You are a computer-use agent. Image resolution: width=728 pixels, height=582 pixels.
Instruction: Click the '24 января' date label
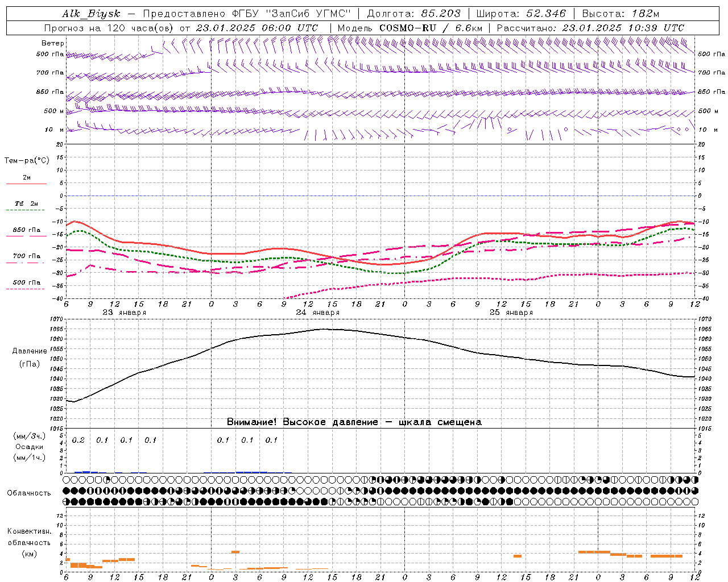pyautogui.click(x=317, y=313)
